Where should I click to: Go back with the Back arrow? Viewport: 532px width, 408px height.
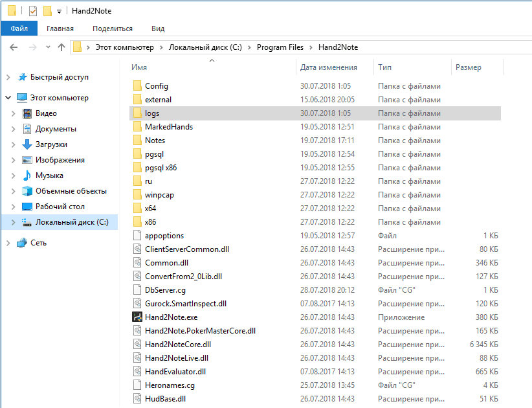tap(14, 47)
